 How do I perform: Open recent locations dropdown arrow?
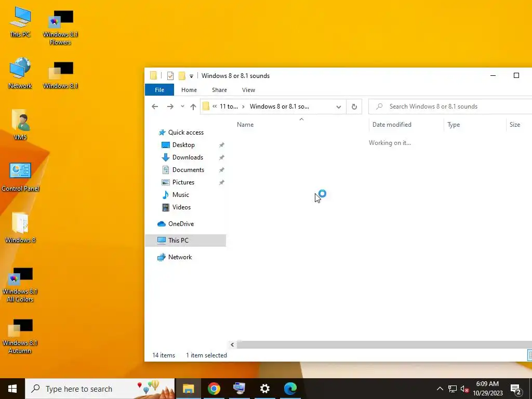182,107
